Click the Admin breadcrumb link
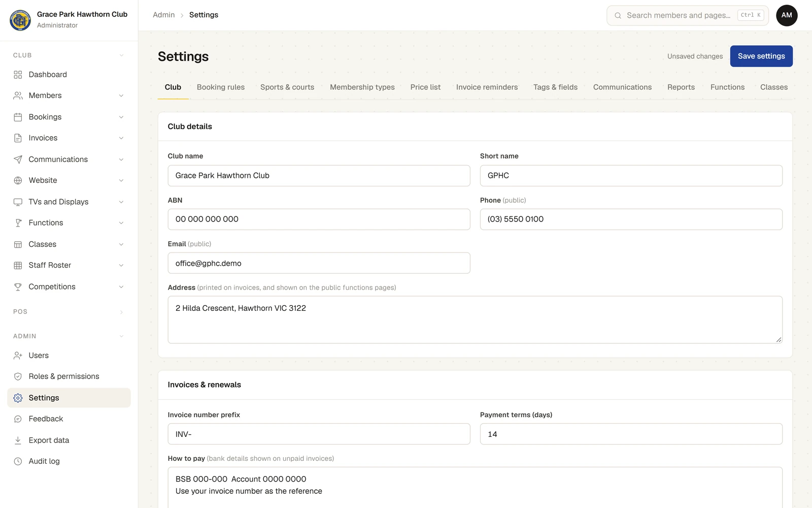812x508 pixels. point(163,15)
